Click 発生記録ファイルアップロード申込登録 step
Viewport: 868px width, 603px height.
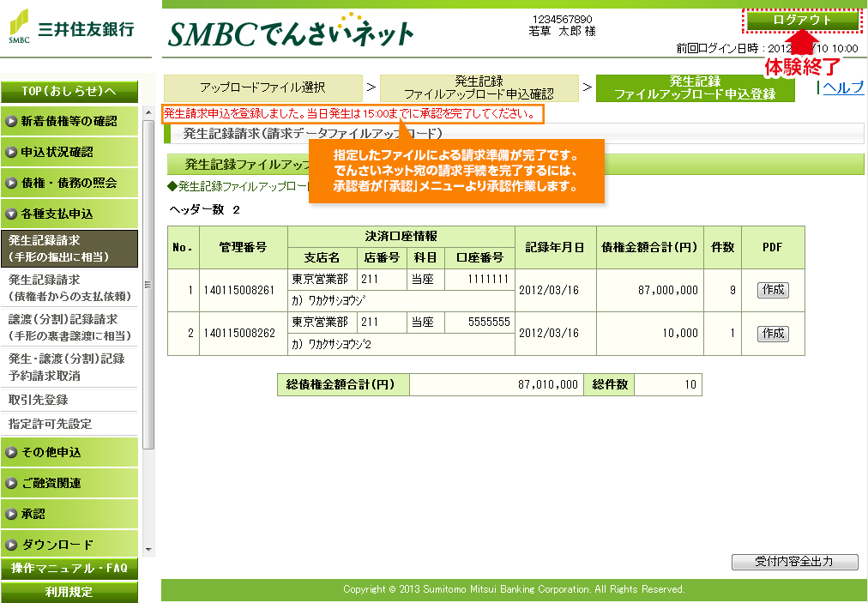point(696,88)
